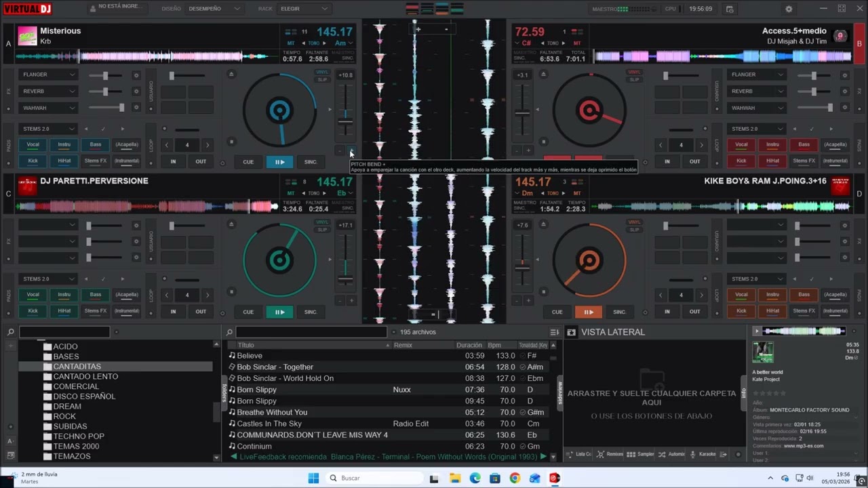Open Microsoft Edge from the taskbar
The height and width of the screenshot is (488, 868).
[x=475, y=478]
